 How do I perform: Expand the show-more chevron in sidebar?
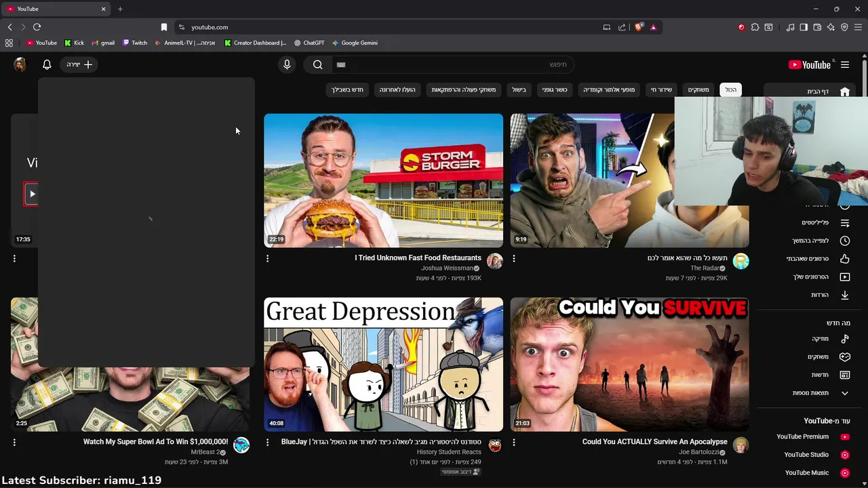845,392
